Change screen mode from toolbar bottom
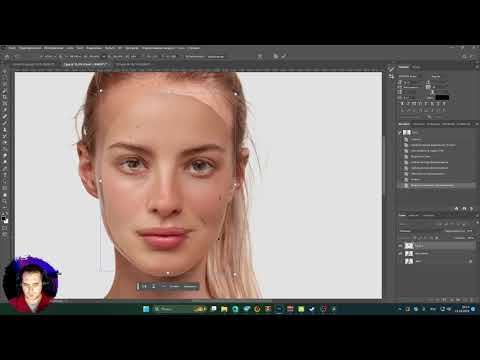The width and height of the screenshot is (480, 360). pyautogui.click(x=5, y=235)
